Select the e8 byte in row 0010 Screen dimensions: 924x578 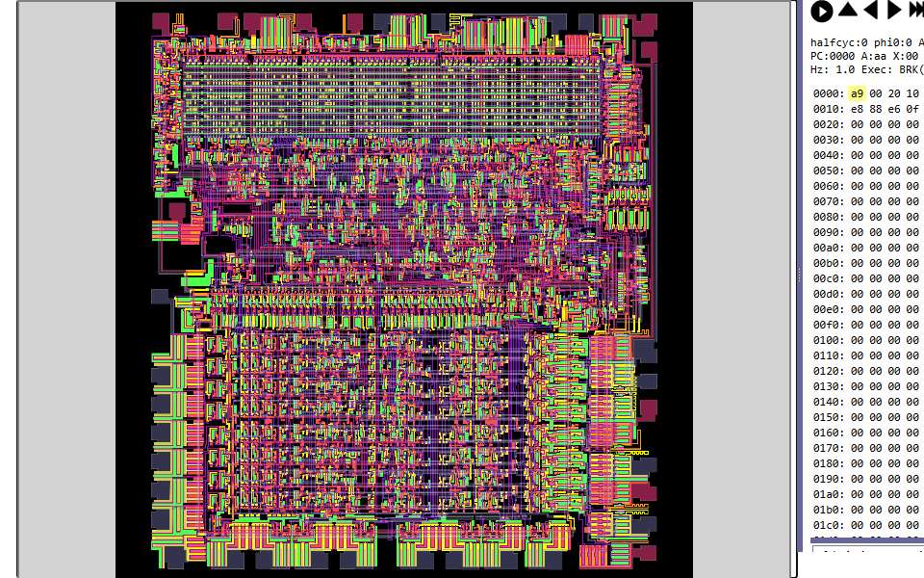click(857, 109)
